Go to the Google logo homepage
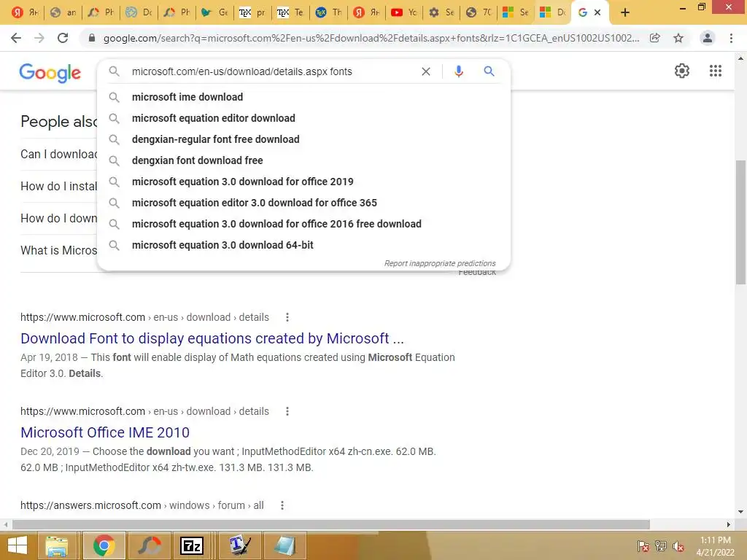This screenshot has width=747, height=560. pyautogui.click(x=50, y=73)
